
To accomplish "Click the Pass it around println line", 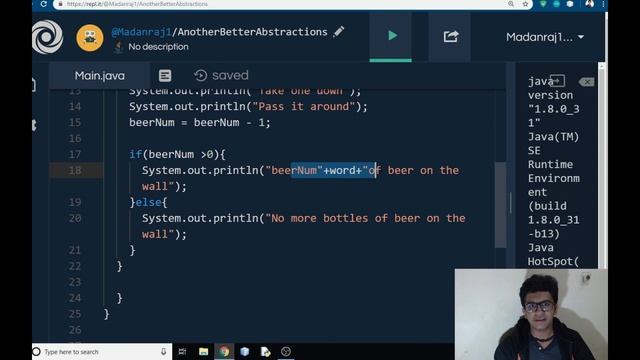I will tap(248, 107).
